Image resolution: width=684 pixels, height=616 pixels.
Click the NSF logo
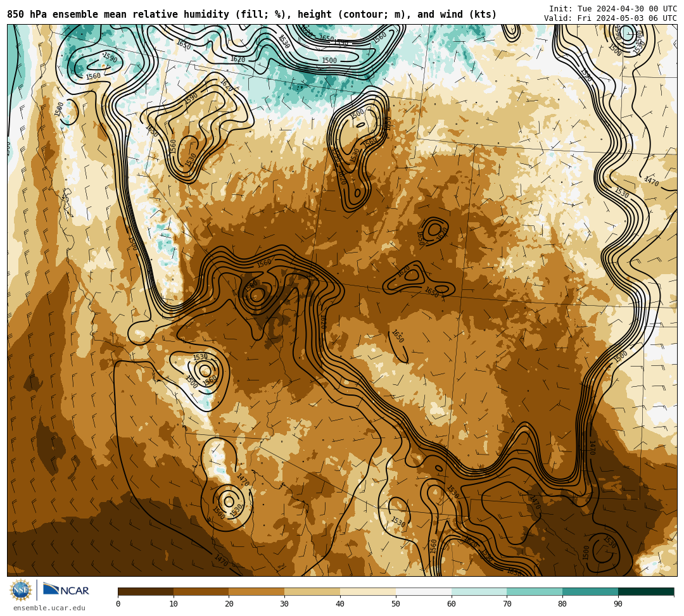coord(21,591)
